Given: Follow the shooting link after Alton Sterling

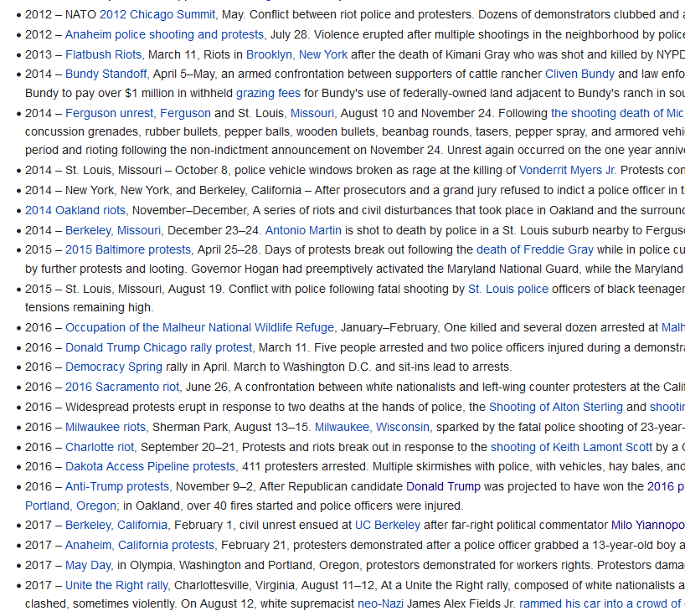Looking at the screenshot, I should pos(667,407).
